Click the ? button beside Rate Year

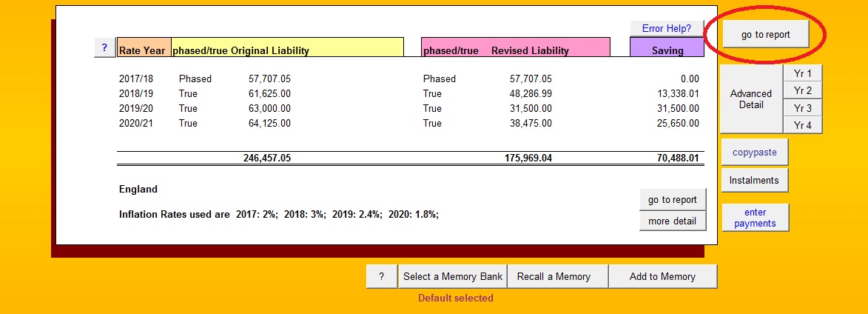pyautogui.click(x=104, y=48)
